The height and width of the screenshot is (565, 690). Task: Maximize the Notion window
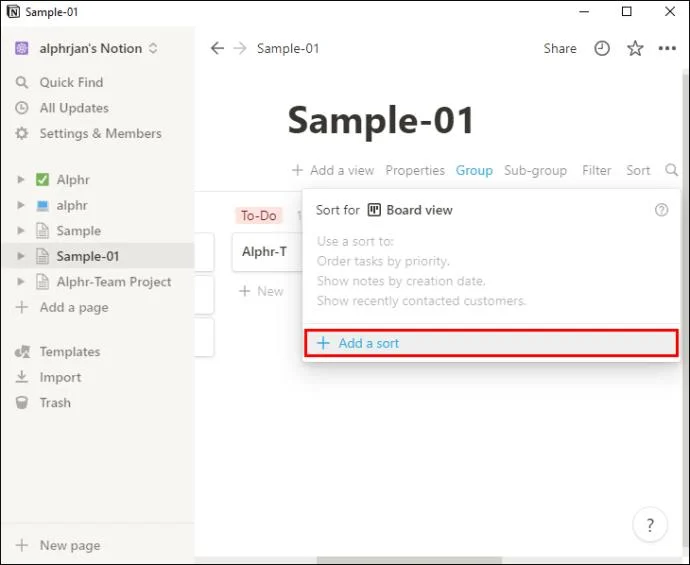(627, 11)
